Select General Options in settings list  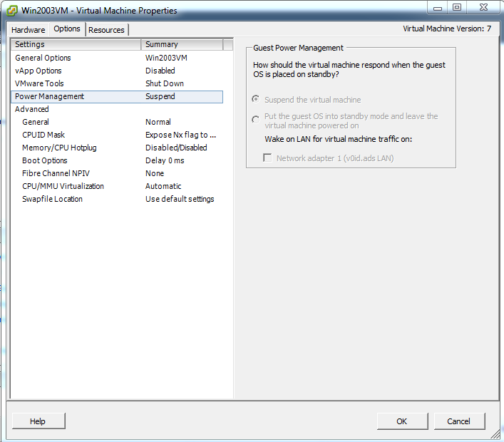43,58
